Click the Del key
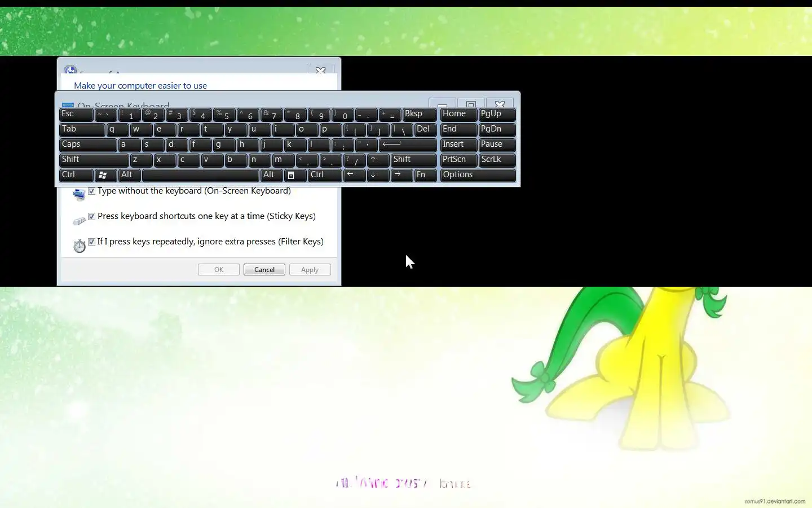The width and height of the screenshot is (812, 508). (426, 130)
